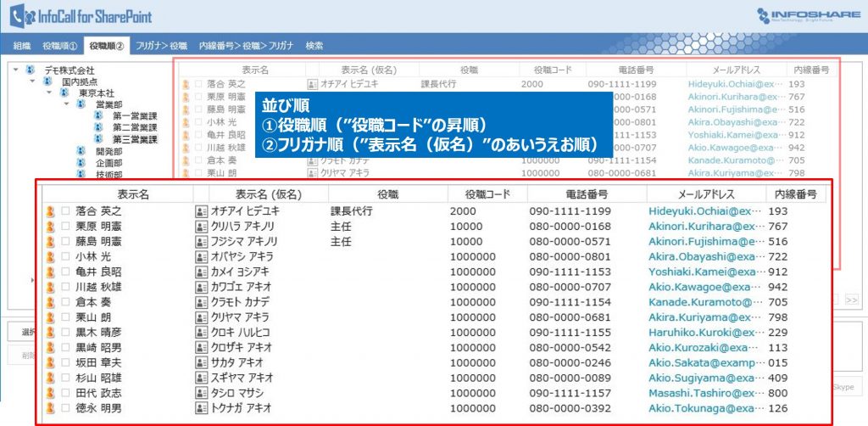Screen dimensions: 868x426
Task: Check the box for 栗原 明憲
Action: click(65, 227)
